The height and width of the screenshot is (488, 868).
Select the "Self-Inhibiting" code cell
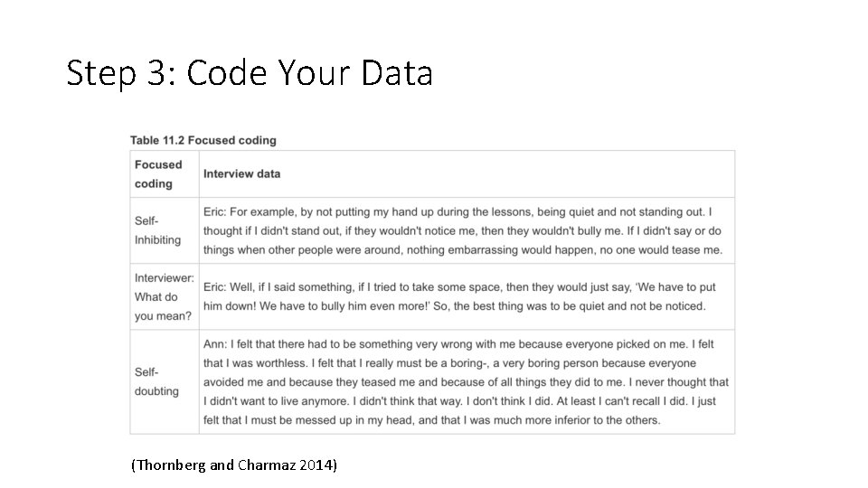[158, 230]
